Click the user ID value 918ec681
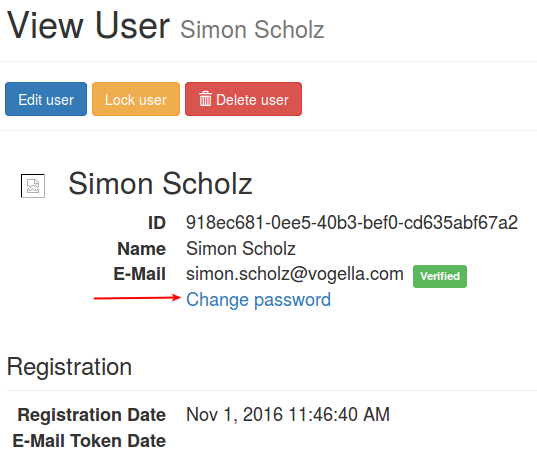Viewport: 537px width, 462px height. (x=352, y=223)
